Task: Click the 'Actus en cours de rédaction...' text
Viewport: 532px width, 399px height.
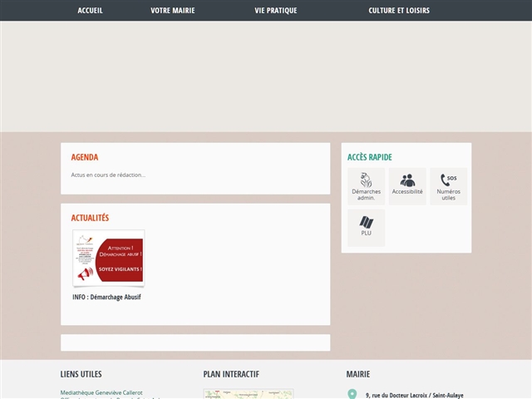Action: tap(108, 175)
